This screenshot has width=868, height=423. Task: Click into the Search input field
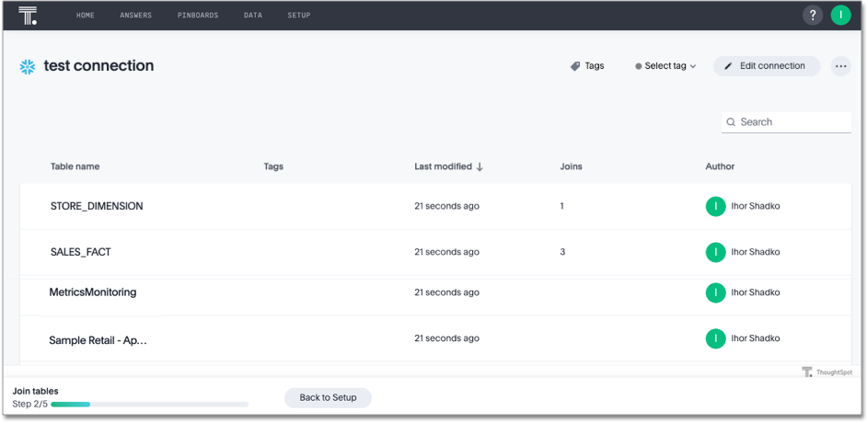792,122
